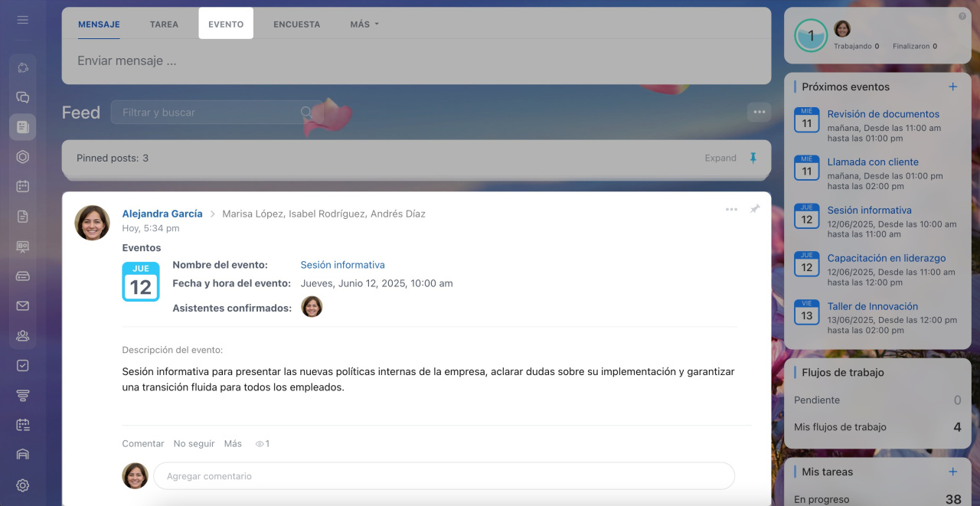Viewport: 980px width, 506px height.
Task: Click the Próximos eventos heading
Action: 845,87
